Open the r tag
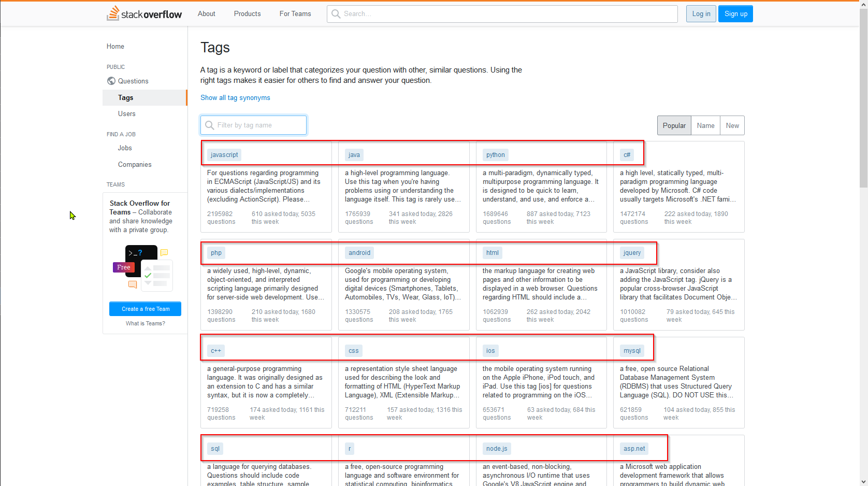868x486 pixels. coord(350,449)
